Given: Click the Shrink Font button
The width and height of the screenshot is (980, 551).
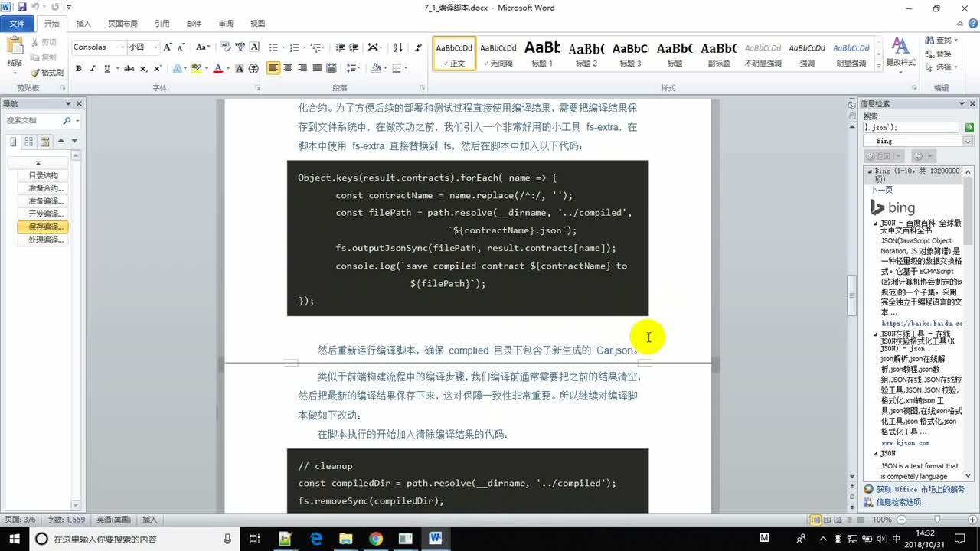Looking at the screenshot, I should point(180,47).
